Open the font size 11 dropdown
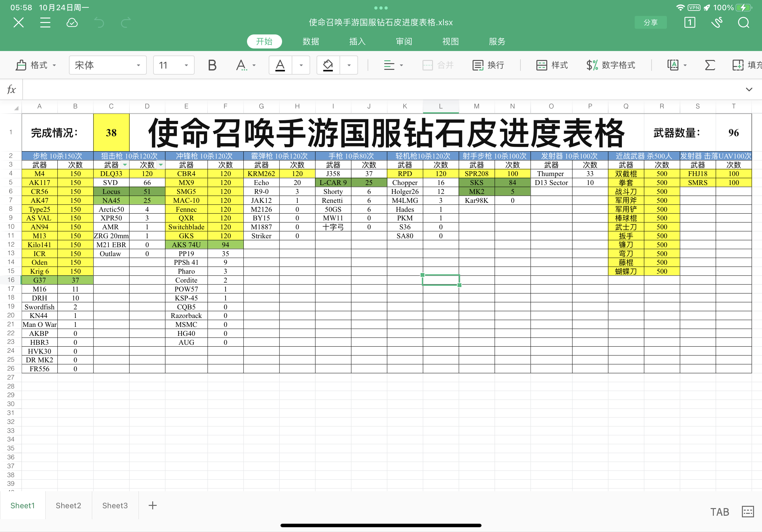Viewport: 762px width, 532px height. coord(174,65)
